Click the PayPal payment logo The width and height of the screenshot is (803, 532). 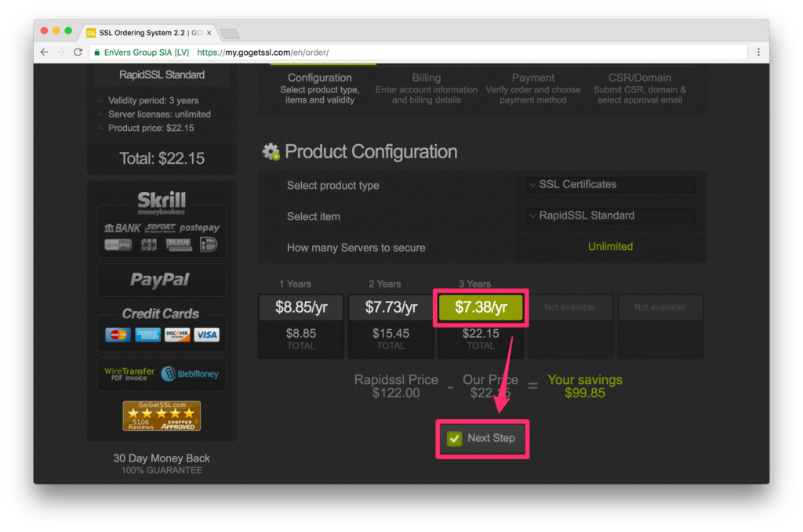pos(160,279)
